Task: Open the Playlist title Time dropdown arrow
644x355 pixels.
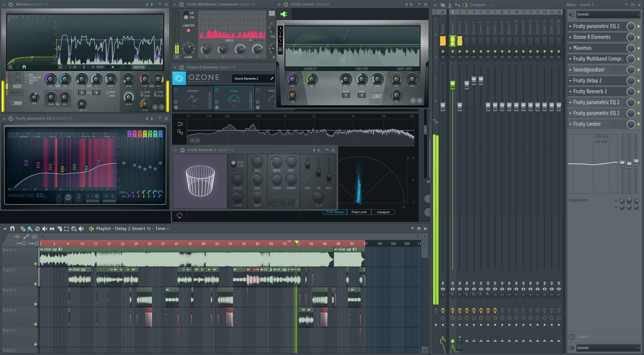Action: click(x=168, y=229)
